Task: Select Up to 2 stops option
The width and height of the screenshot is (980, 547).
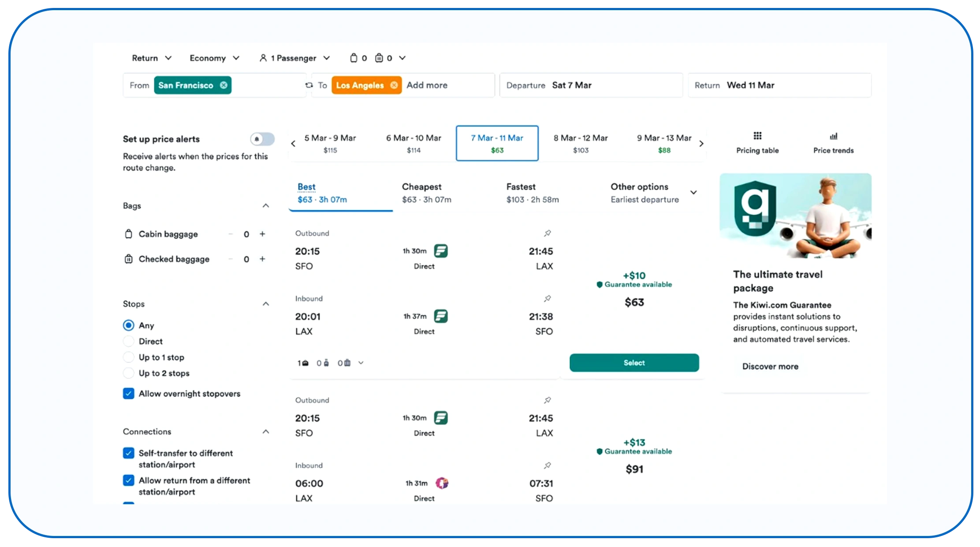Action: pyautogui.click(x=128, y=373)
